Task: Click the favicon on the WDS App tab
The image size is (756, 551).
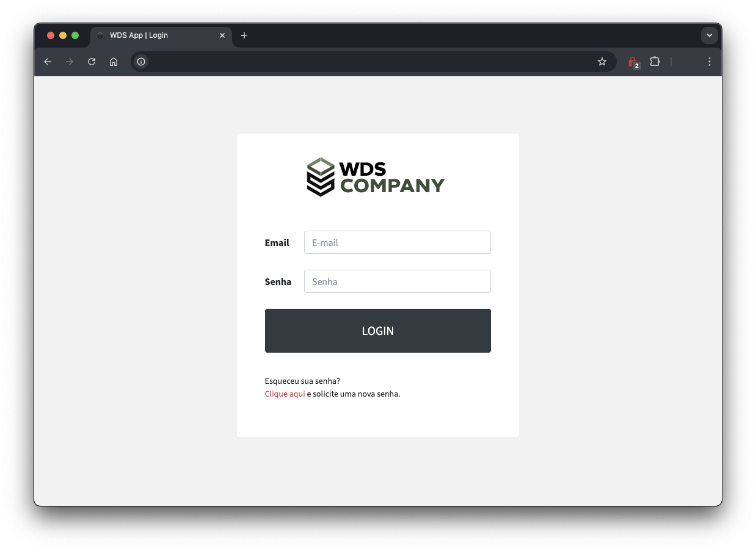Action: click(100, 35)
